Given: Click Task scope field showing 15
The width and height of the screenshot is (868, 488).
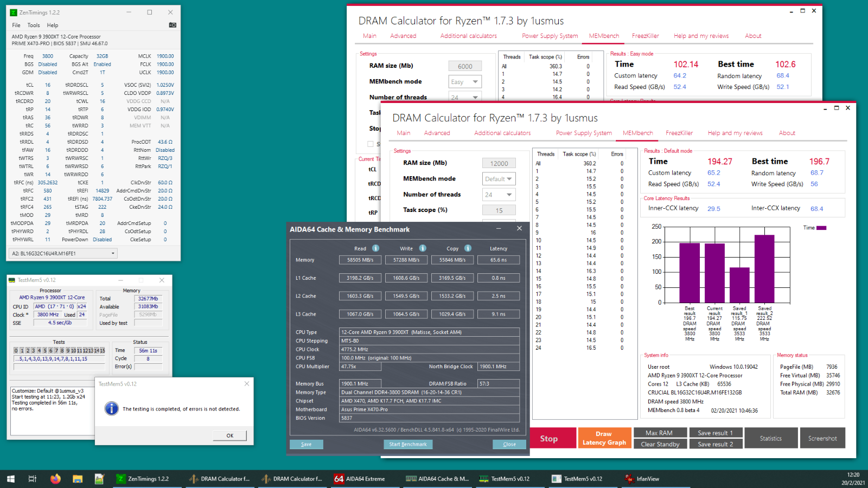Looking at the screenshot, I should tap(499, 210).
